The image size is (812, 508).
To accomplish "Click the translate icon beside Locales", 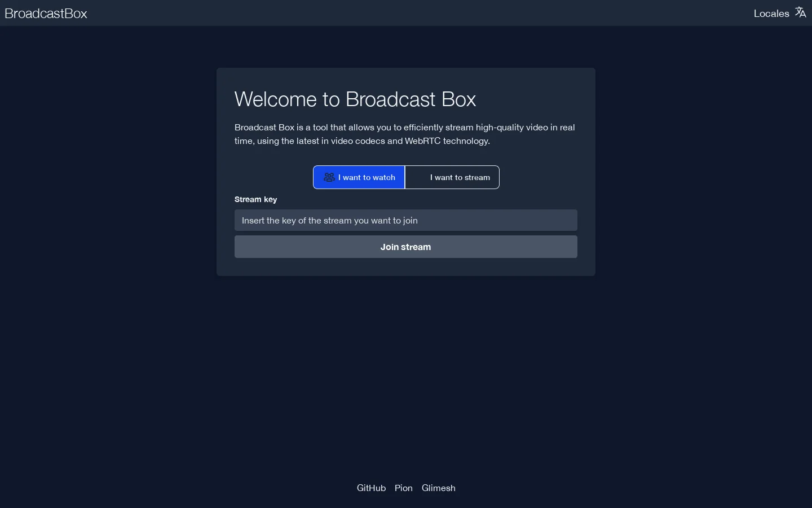I will click(x=800, y=12).
